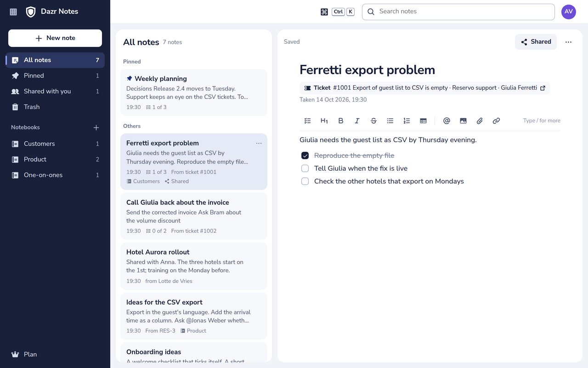Open the Product notebook

(x=55, y=159)
